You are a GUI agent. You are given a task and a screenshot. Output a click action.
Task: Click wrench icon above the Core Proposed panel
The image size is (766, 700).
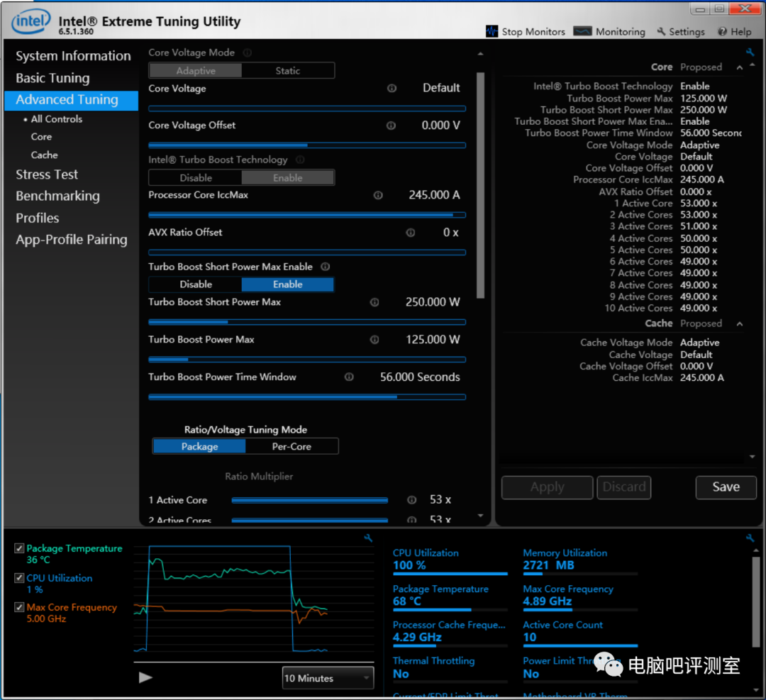(750, 52)
